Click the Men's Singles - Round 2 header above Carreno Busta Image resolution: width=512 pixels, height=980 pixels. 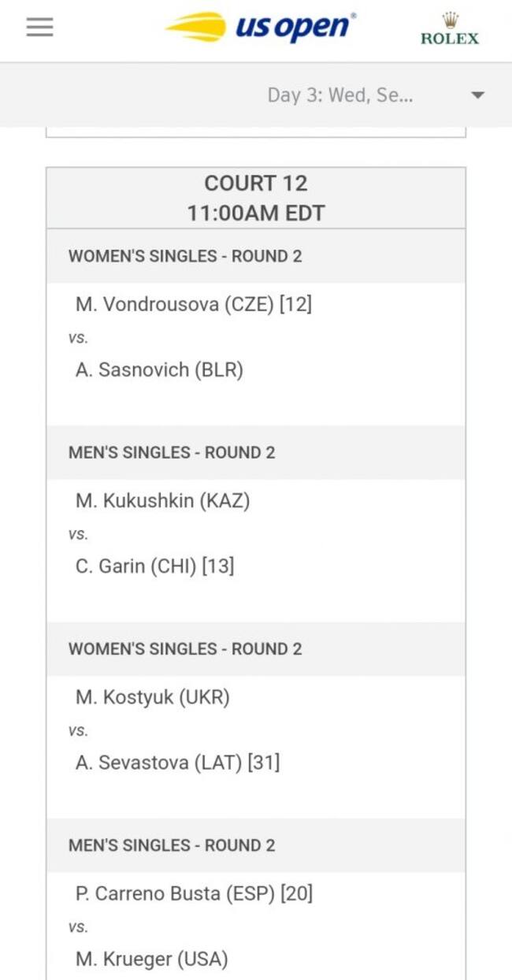(256, 845)
